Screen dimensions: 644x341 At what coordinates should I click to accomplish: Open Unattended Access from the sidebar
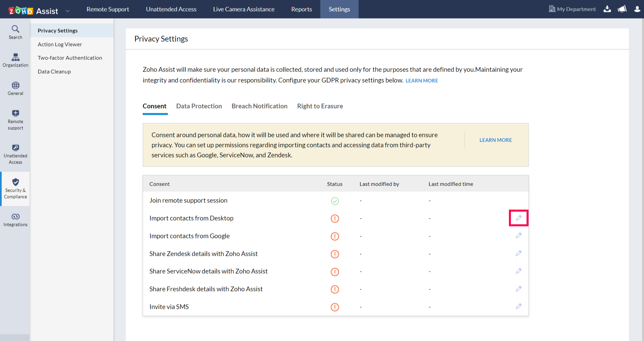pyautogui.click(x=15, y=154)
